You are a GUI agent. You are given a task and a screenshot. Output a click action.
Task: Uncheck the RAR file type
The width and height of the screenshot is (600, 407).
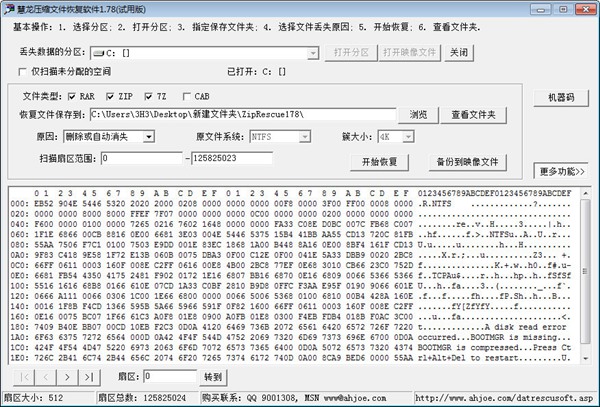[x=72, y=96]
